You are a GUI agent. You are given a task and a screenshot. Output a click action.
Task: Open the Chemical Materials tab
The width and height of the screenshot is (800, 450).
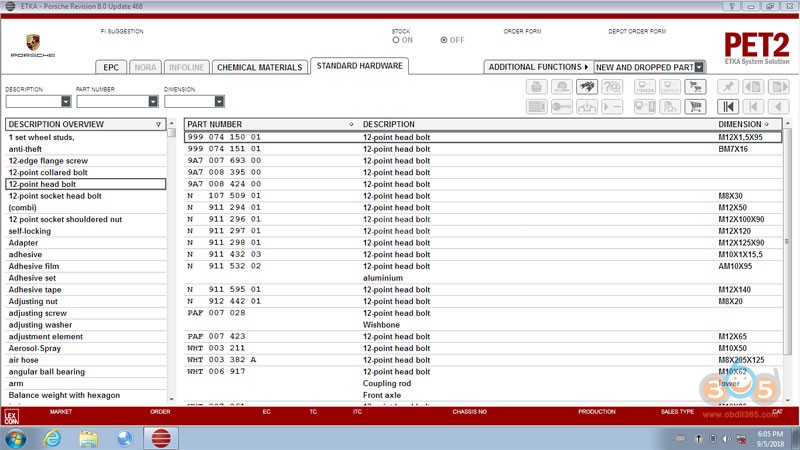pyautogui.click(x=259, y=67)
